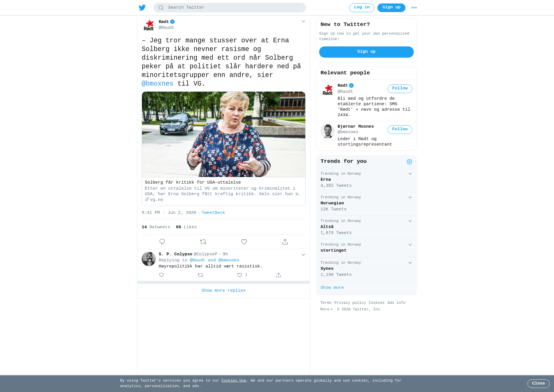The height and width of the screenshot is (392, 554).
Task: Open chevron menu on Colypse reply
Action: [303, 255]
